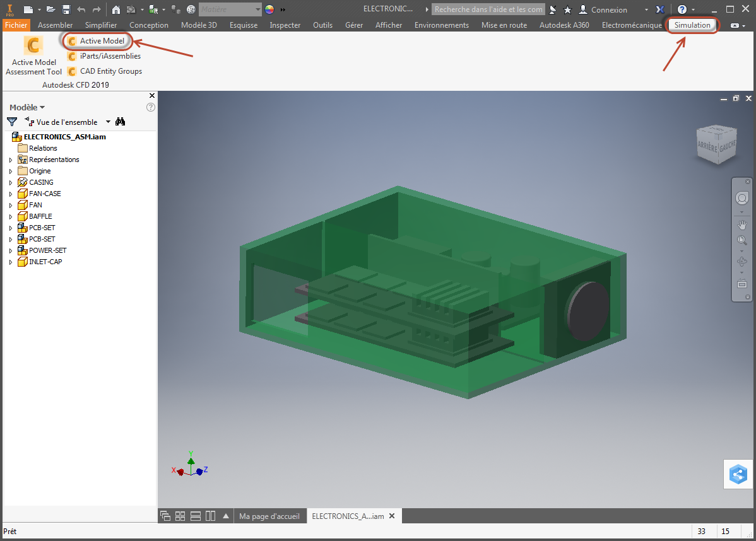Expand the Origine folder
The width and height of the screenshot is (756, 541).
click(11, 171)
